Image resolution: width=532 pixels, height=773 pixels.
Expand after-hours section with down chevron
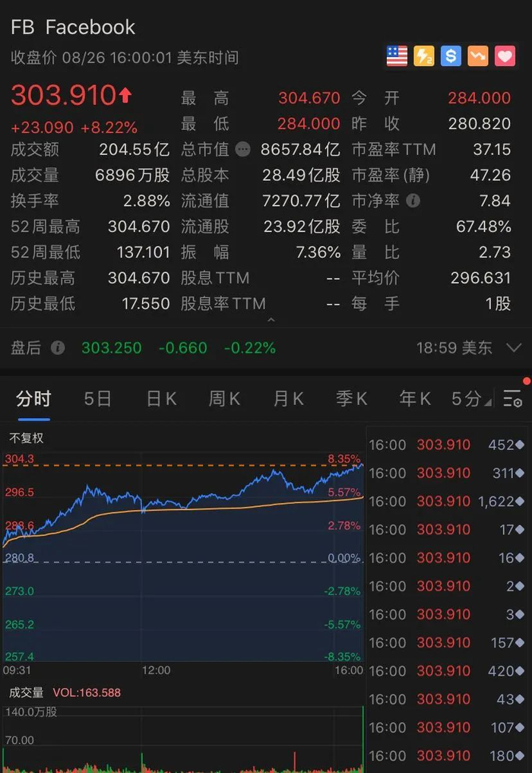coord(514,348)
